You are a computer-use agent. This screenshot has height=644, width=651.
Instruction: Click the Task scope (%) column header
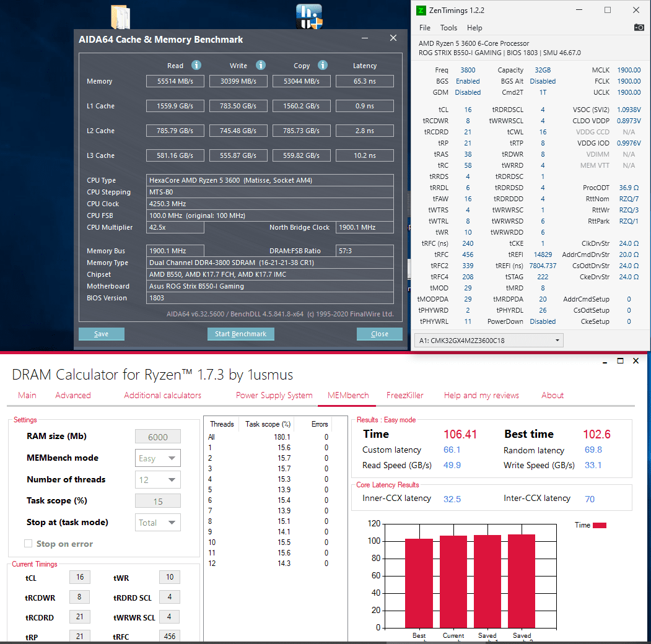coord(268,424)
